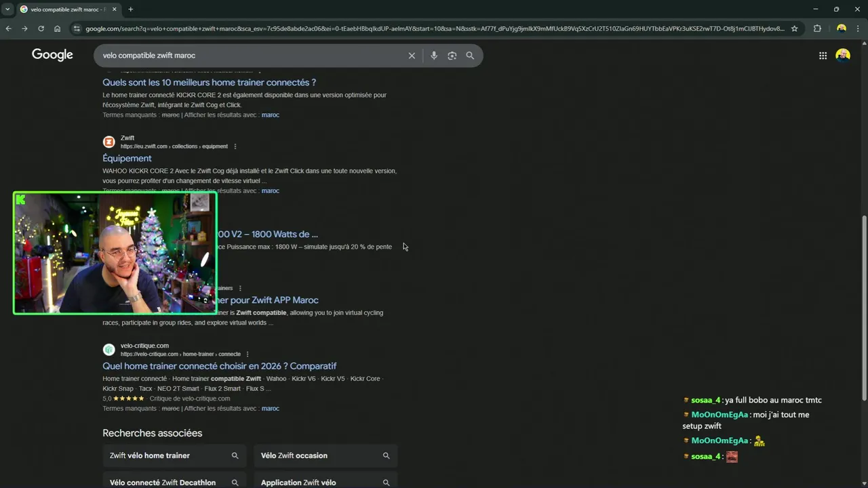Search by image with Google Lens
This screenshot has height=488, width=868.
point(452,56)
